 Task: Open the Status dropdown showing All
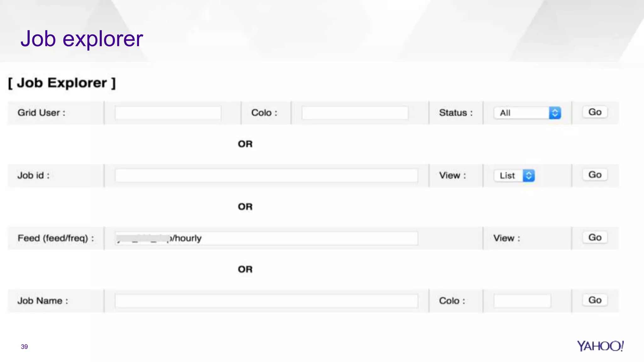(x=522, y=113)
